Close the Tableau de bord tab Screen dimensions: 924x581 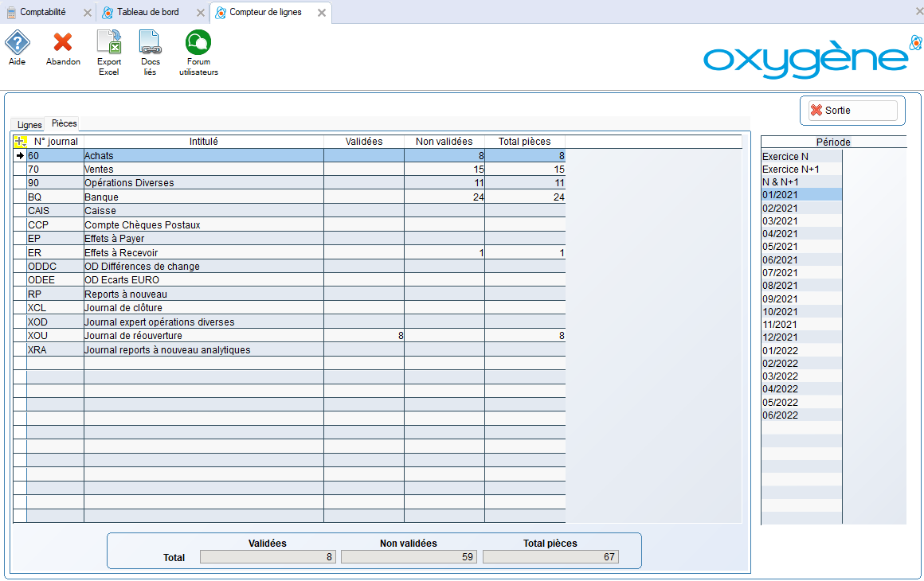pos(200,13)
